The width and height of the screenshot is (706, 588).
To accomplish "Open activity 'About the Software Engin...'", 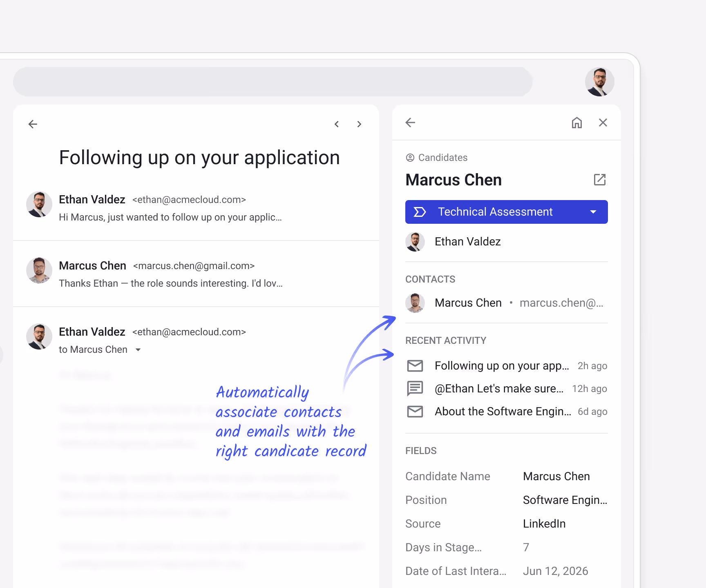I will pos(503,412).
